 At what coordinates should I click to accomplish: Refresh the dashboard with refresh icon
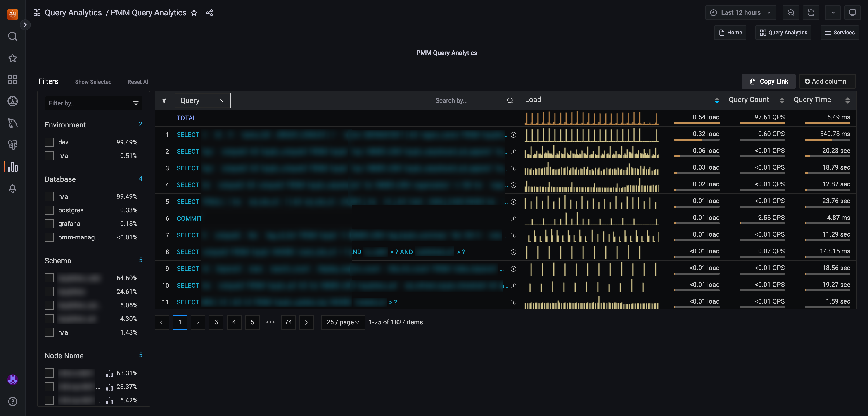(x=811, y=13)
